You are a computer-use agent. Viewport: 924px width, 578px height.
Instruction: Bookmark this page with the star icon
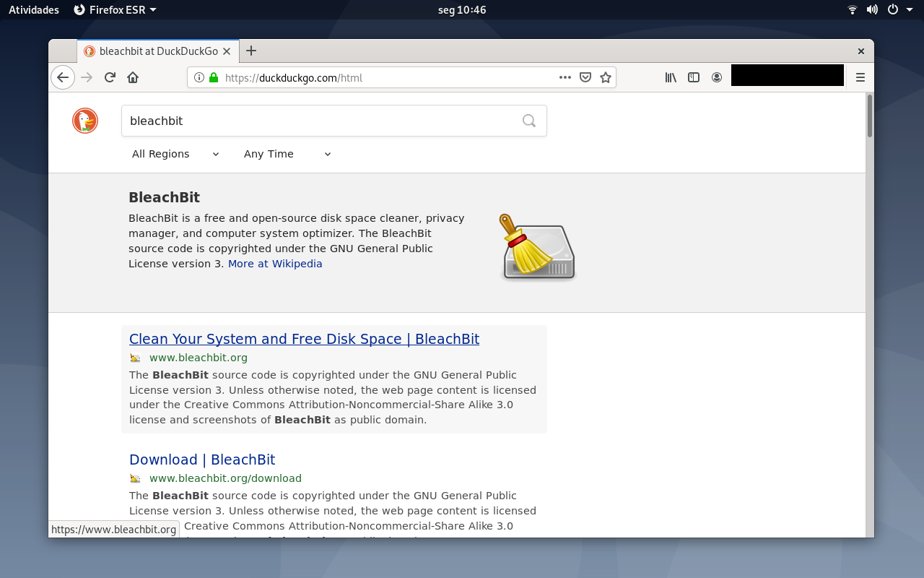click(x=606, y=77)
